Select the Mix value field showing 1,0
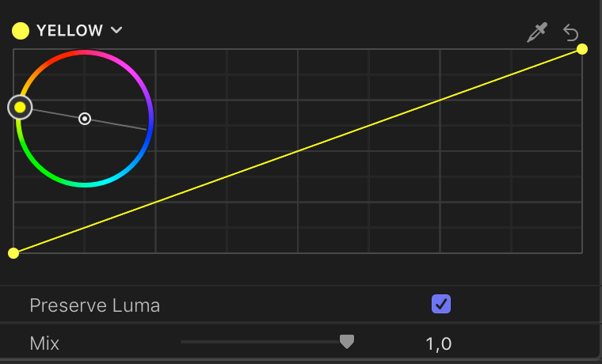Viewport: 602px width, 364px height. [x=439, y=343]
